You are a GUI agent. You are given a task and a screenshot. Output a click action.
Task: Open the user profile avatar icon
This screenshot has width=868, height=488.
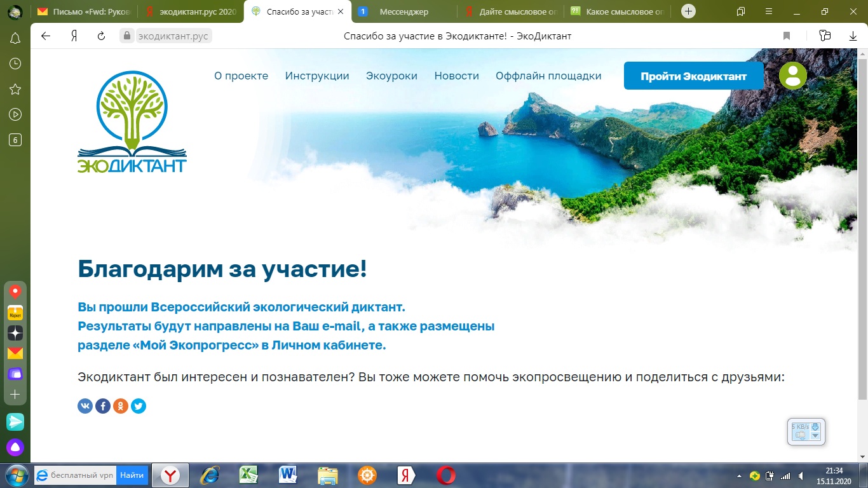(x=792, y=76)
